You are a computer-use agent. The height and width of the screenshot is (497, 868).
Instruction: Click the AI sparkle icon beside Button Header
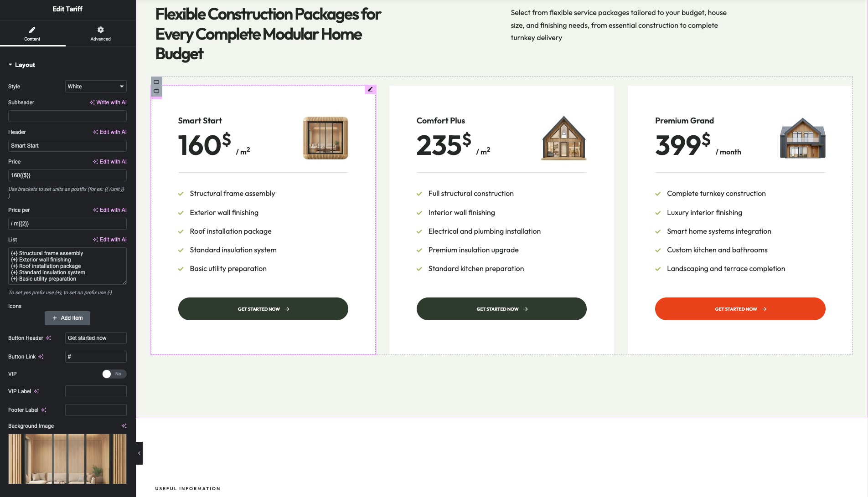pyautogui.click(x=48, y=338)
